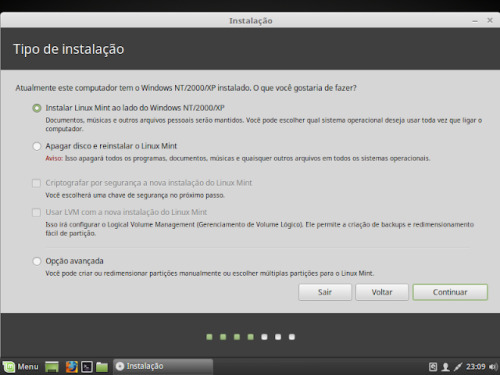
Task: Click the show desktop icon in taskbar
Action: 52,367
